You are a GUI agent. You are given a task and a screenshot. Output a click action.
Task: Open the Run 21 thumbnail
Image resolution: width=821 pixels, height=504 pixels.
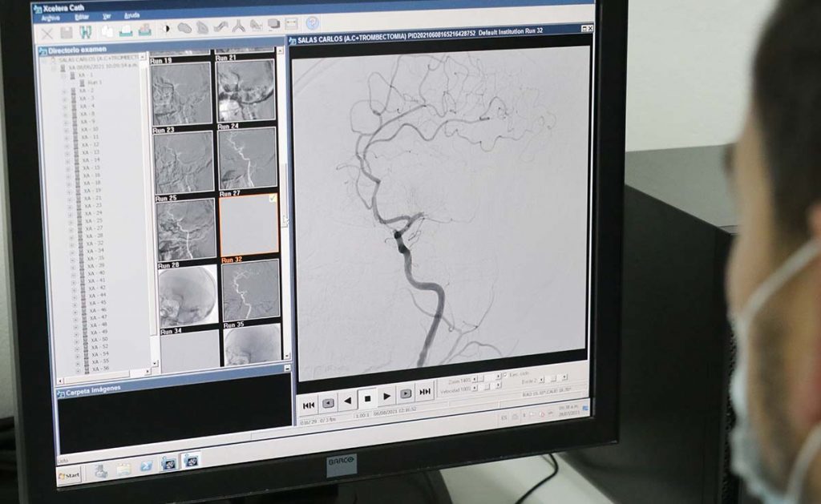click(245, 90)
